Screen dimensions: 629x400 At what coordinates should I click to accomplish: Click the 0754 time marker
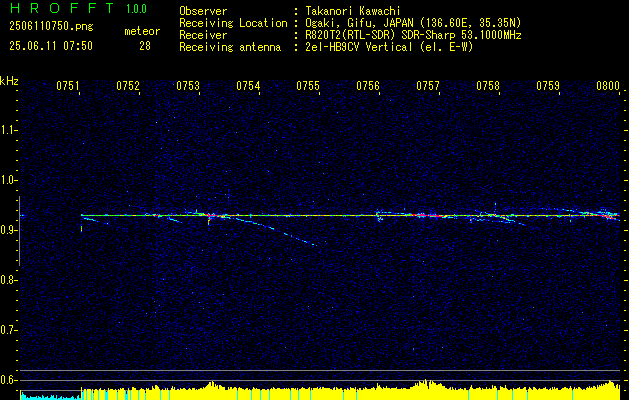coord(248,86)
